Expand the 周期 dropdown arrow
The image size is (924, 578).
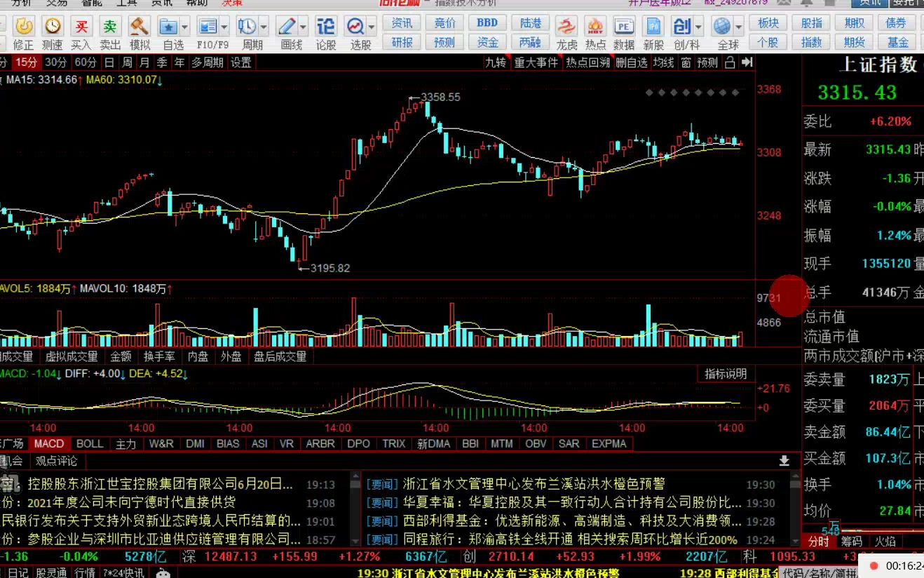pos(264,27)
